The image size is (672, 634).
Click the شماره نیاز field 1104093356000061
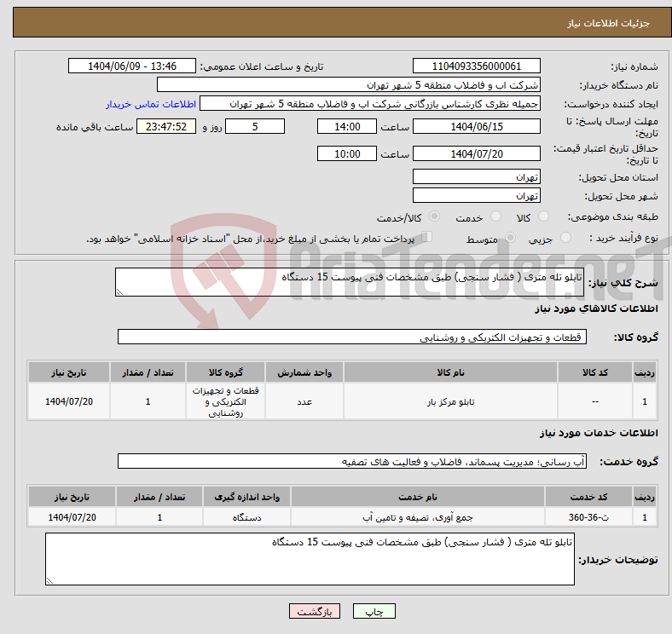(x=476, y=66)
